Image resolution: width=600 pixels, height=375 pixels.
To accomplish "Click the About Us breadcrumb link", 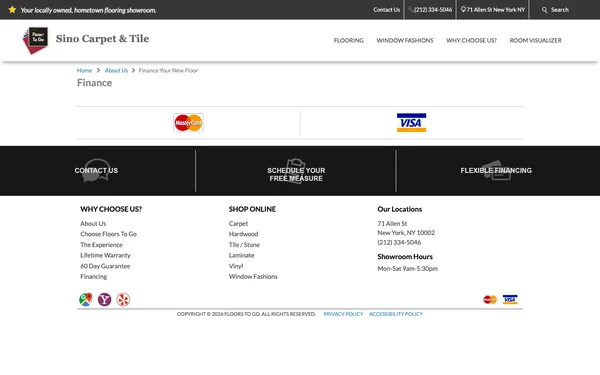I will point(116,70).
